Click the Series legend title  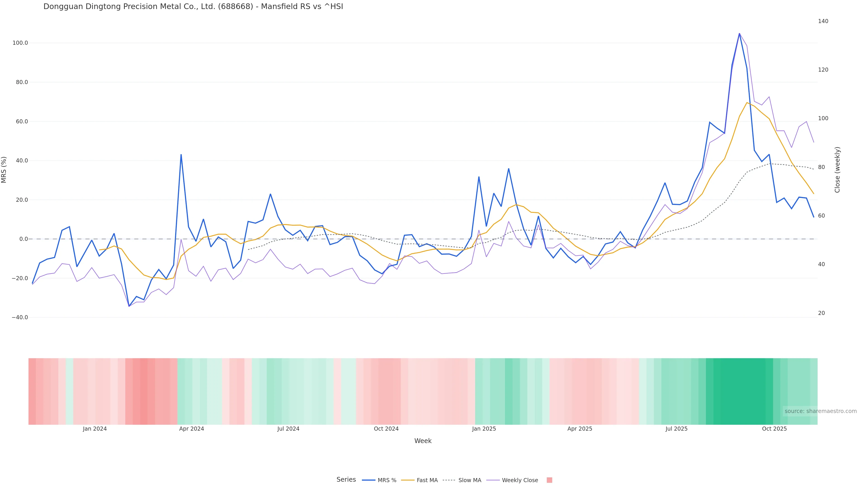pos(346,480)
